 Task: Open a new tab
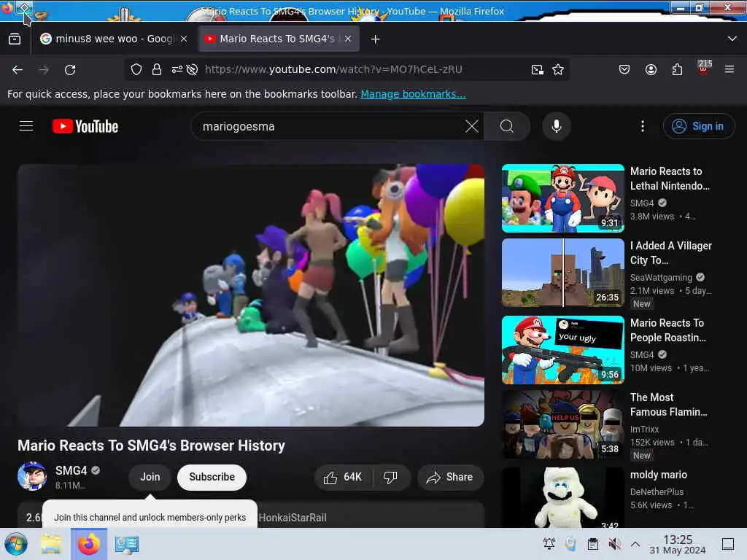point(376,39)
